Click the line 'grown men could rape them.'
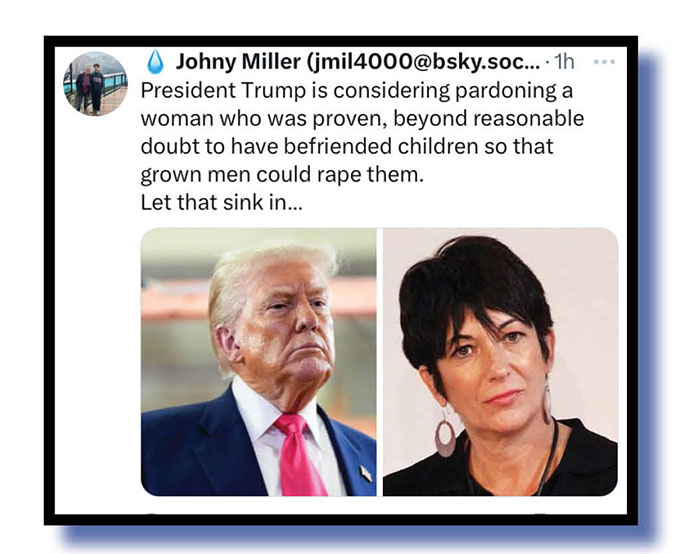Viewport: 680px width, 554px height. pos(282,175)
